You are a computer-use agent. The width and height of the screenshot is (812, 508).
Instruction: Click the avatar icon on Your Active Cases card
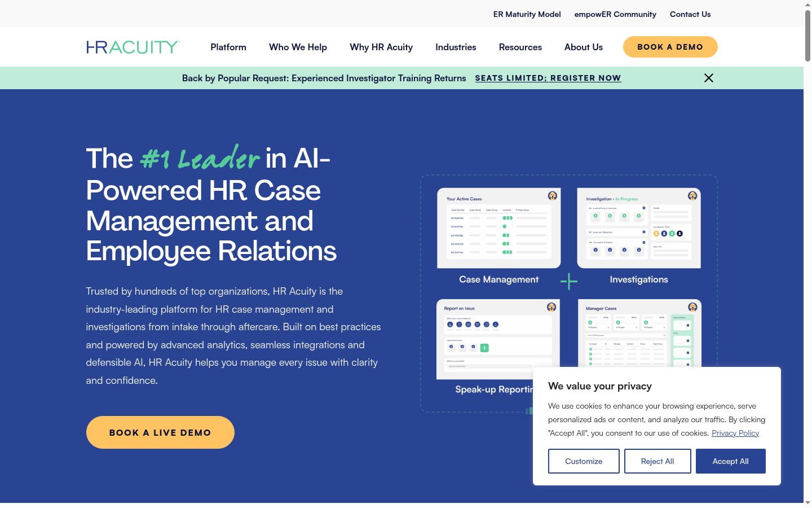click(x=553, y=196)
